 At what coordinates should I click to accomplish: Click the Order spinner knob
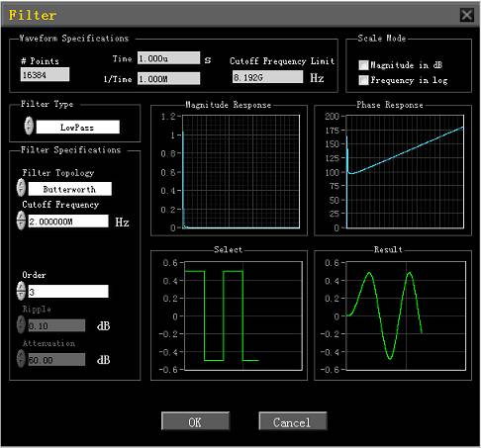click(x=21, y=291)
